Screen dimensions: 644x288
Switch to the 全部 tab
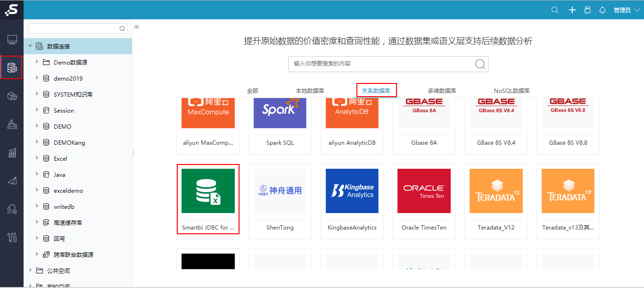tap(252, 91)
